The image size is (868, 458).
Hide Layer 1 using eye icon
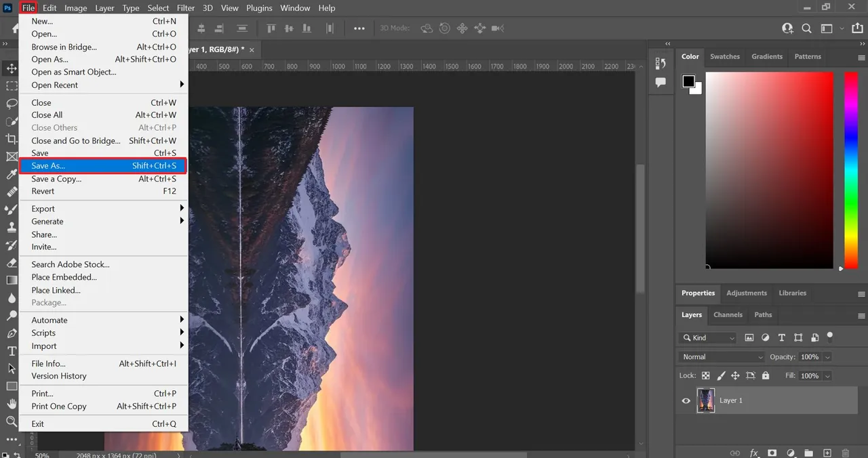click(686, 400)
